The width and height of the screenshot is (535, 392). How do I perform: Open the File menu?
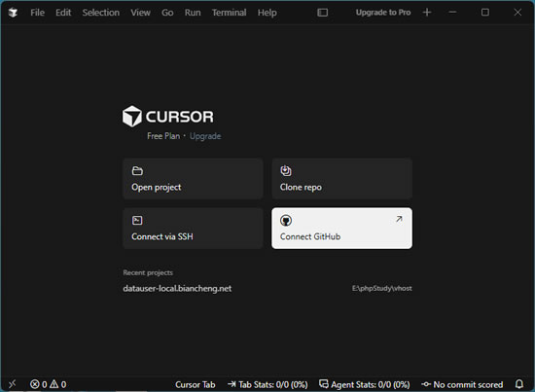(37, 13)
